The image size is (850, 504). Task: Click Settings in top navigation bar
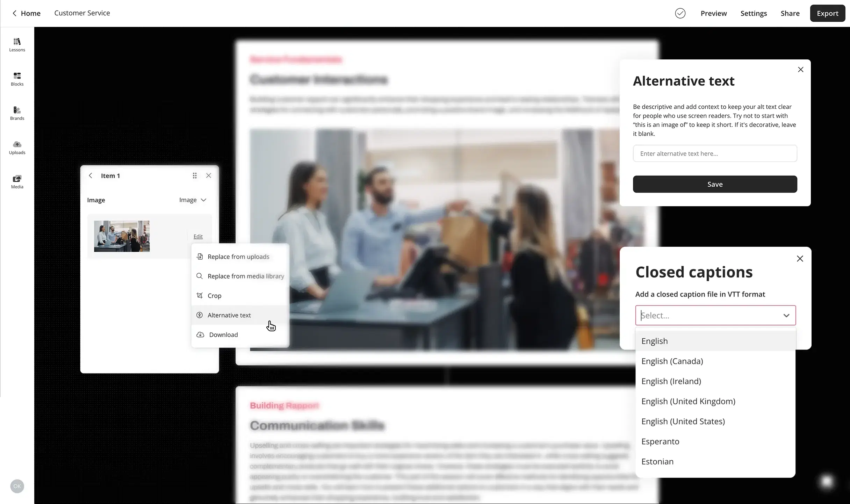coord(754,13)
